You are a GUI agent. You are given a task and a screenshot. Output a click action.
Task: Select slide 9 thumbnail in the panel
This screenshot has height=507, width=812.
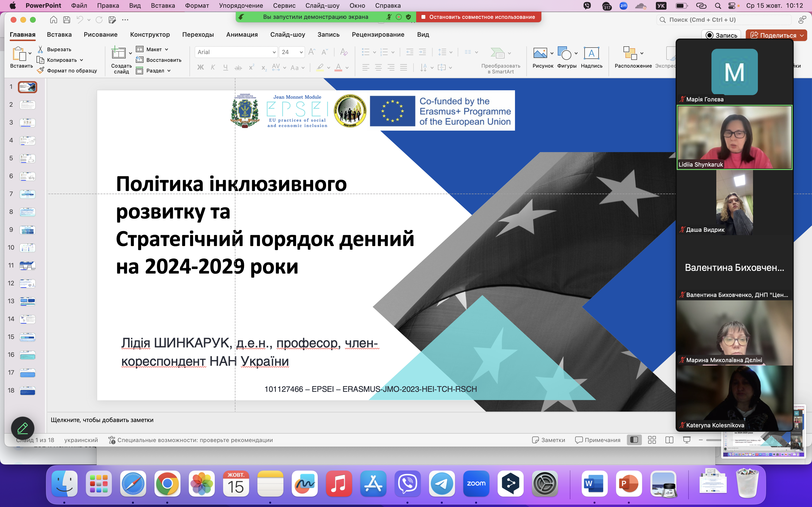(x=28, y=230)
